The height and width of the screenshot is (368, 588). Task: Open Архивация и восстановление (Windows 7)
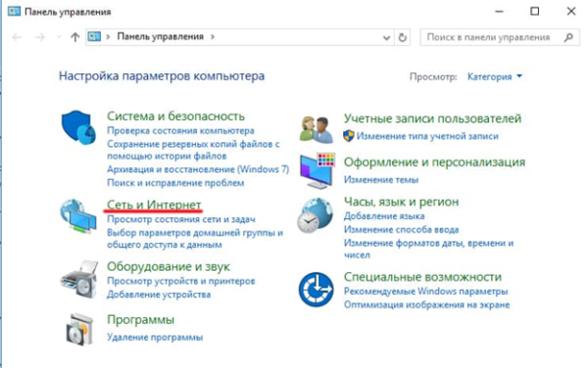click(x=198, y=169)
